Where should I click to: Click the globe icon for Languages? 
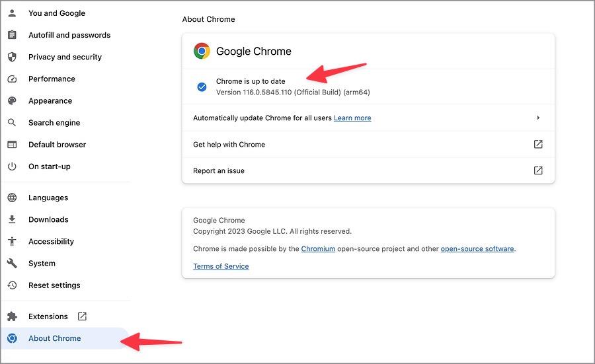(12, 198)
